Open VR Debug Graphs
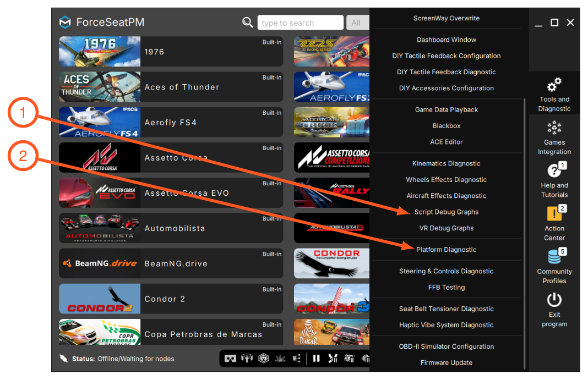Image resolution: width=588 pixels, height=380 pixels. click(x=447, y=228)
